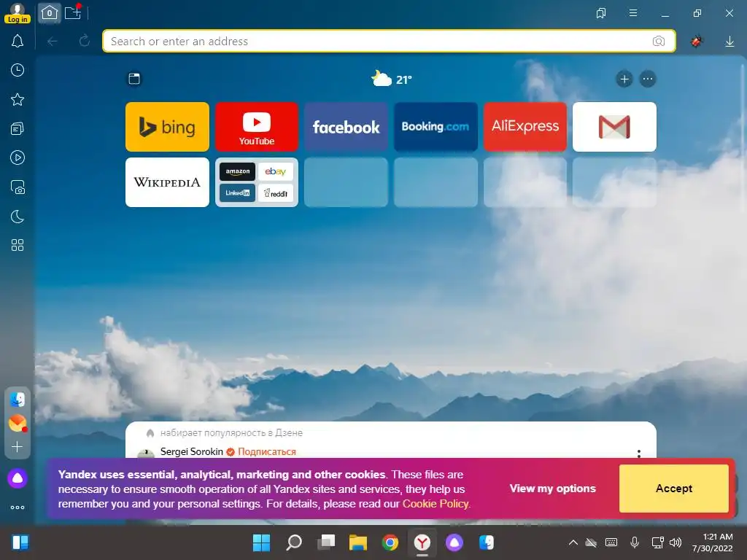
Task: Open the ladybug extension icon
Action: 697,42
